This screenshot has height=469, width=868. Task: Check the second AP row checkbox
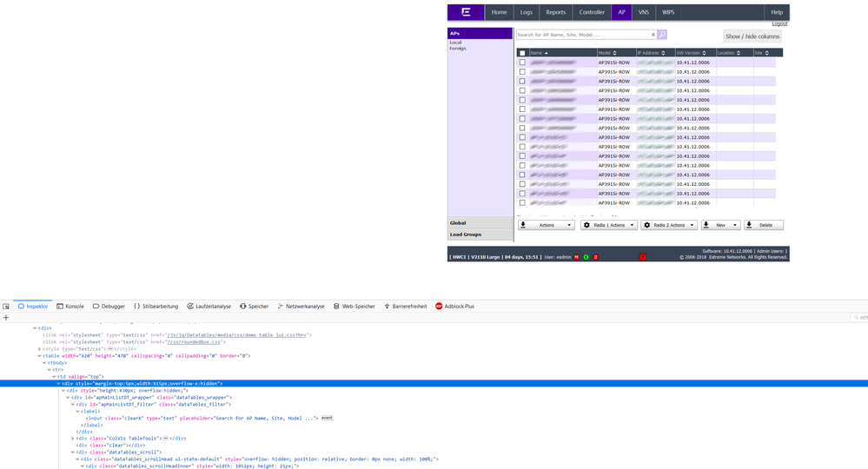[x=522, y=72]
